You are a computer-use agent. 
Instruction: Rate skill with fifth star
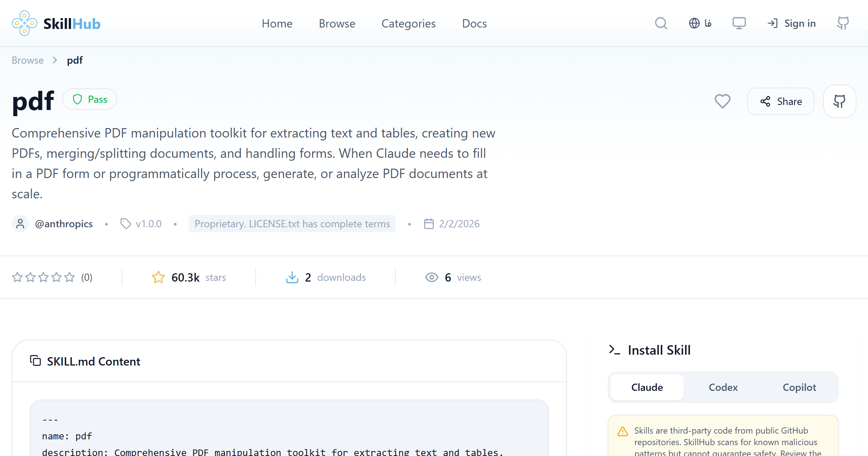click(x=69, y=277)
